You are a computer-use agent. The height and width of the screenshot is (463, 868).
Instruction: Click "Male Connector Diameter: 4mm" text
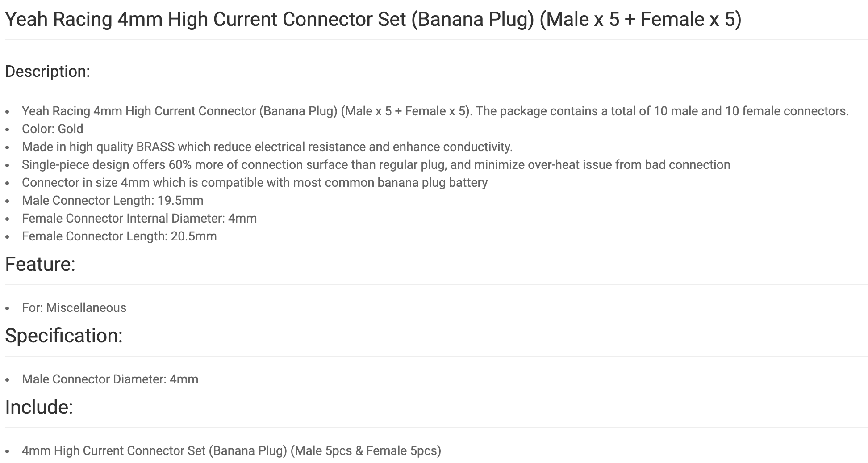click(x=110, y=379)
